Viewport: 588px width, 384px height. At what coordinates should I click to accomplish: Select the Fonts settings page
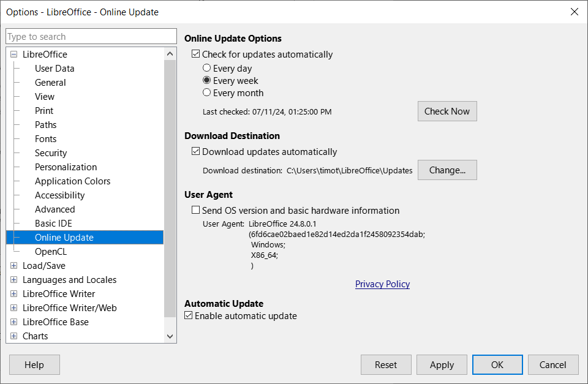click(46, 138)
